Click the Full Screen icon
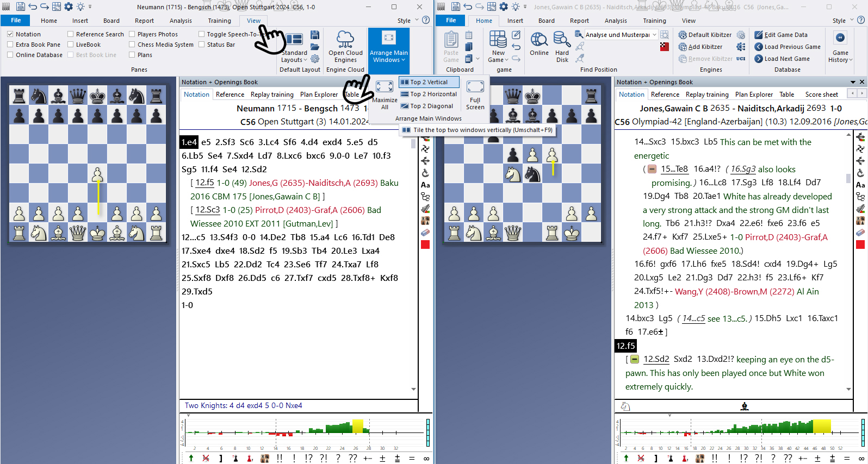 (x=475, y=87)
